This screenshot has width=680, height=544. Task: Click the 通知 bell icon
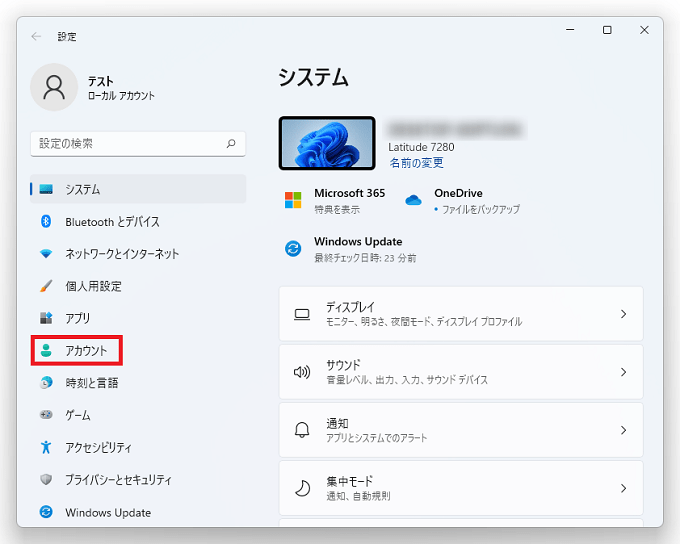tap(302, 430)
